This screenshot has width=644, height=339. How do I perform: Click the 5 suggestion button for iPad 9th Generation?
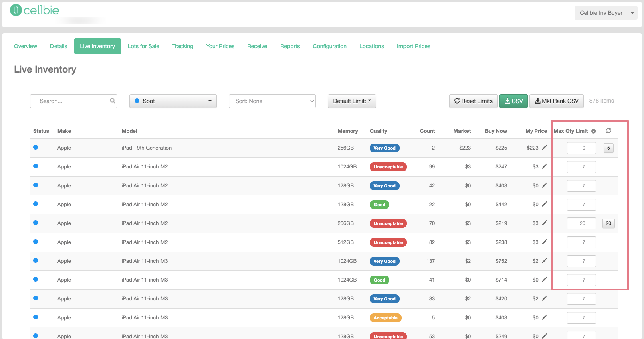(x=608, y=148)
